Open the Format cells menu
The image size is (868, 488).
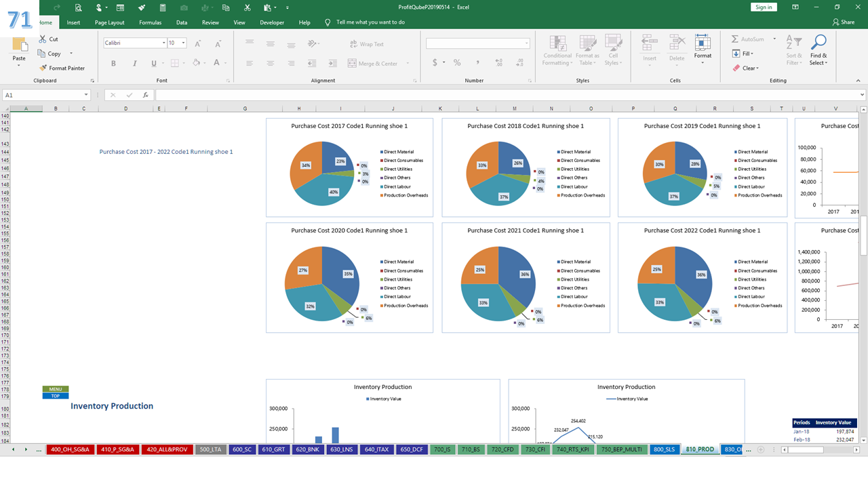coord(703,49)
